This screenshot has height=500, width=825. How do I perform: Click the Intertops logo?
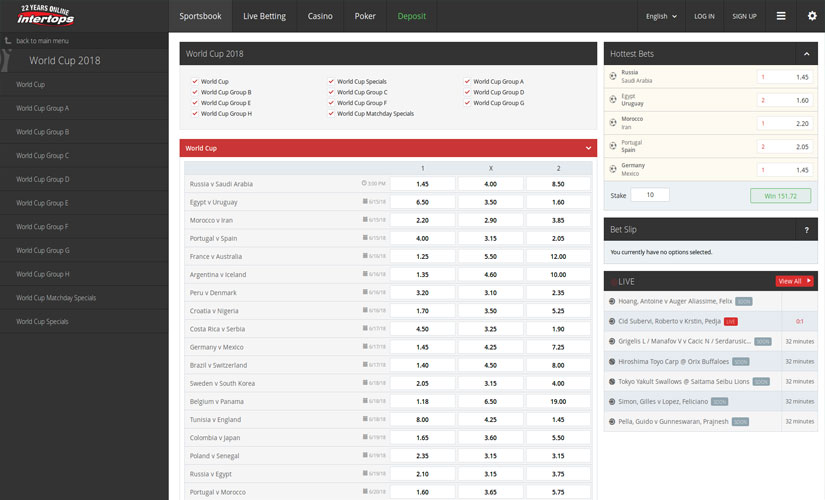pyautogui.click(x=45, y=15)
